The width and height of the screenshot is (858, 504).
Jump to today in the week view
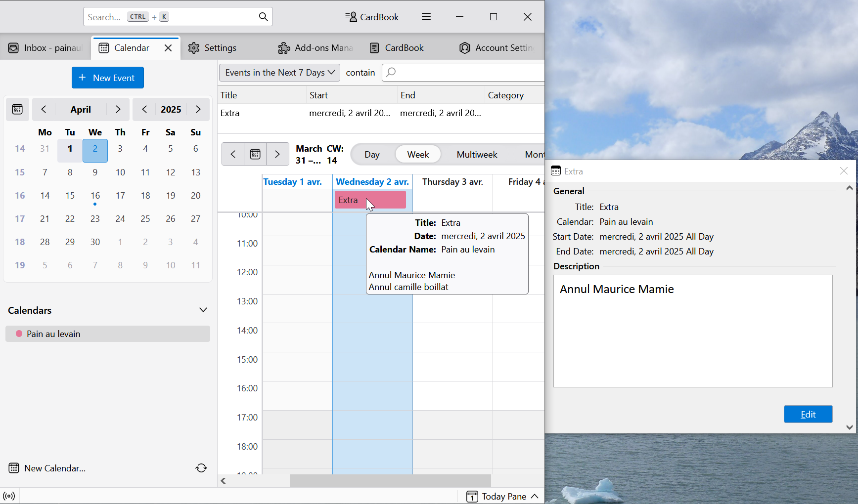tap(255, 154)
